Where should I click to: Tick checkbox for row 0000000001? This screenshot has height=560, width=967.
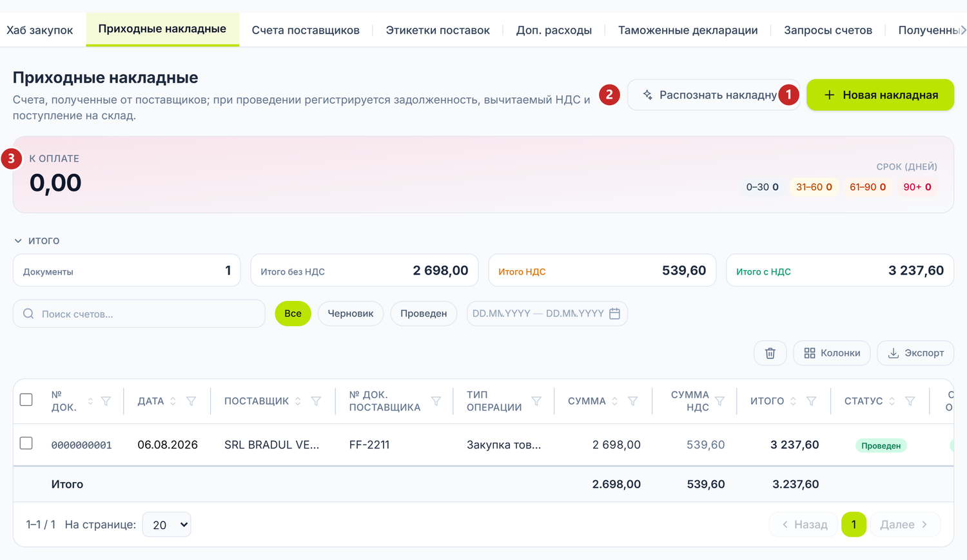pyautogui.click(x=26, y=443)
